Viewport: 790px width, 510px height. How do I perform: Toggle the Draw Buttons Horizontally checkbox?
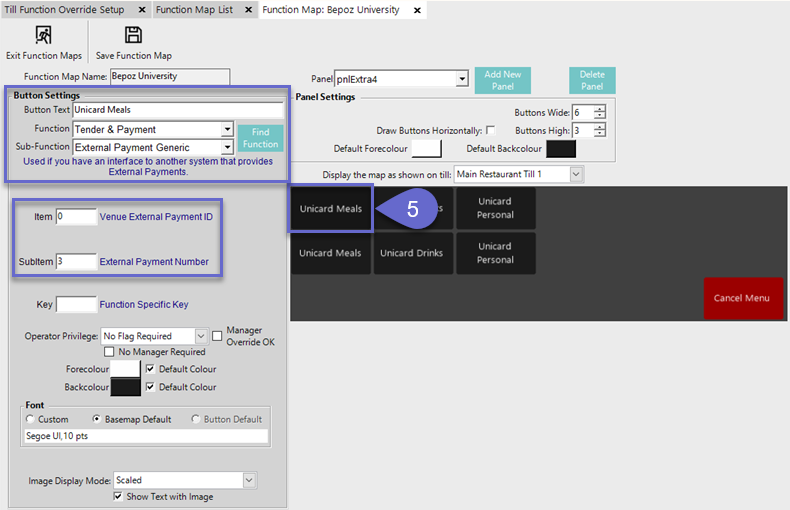coord(490,131)
